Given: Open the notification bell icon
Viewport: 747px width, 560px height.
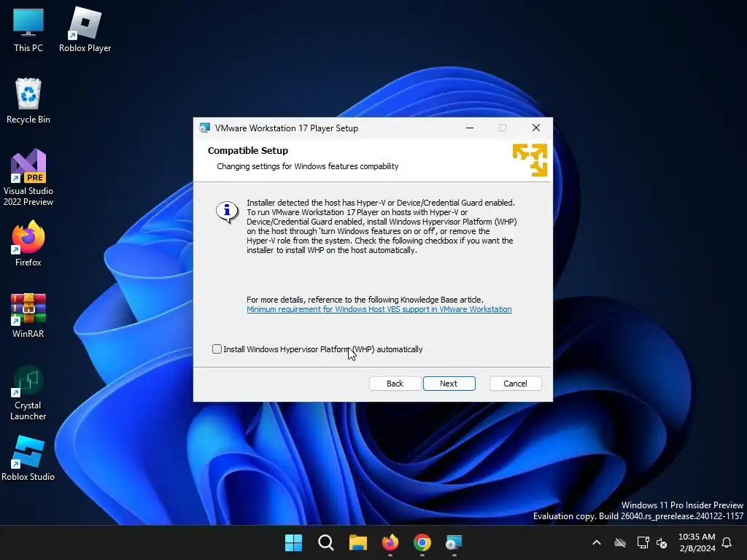Looking at the screenshot, I should [727, 542].
